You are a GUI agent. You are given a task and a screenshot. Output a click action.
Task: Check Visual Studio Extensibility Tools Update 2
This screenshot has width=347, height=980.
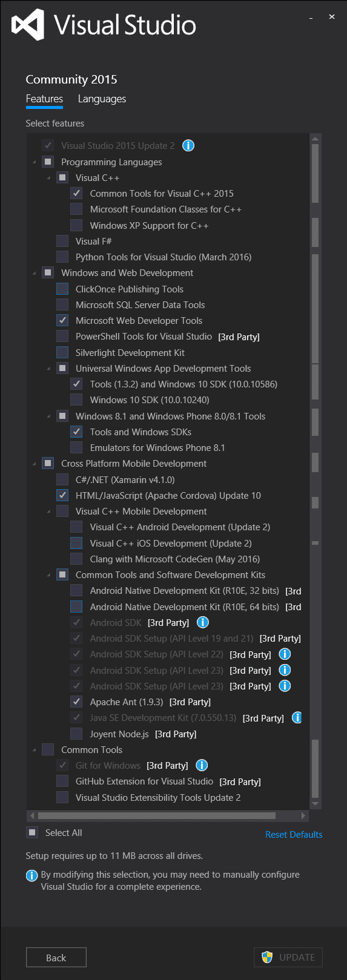tap(62, 797)
